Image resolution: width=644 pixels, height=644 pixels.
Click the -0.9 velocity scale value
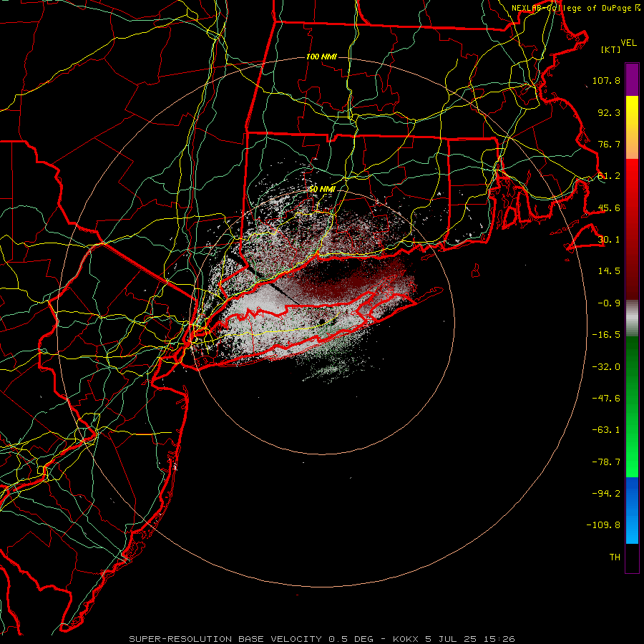click(x=609, y=303)
